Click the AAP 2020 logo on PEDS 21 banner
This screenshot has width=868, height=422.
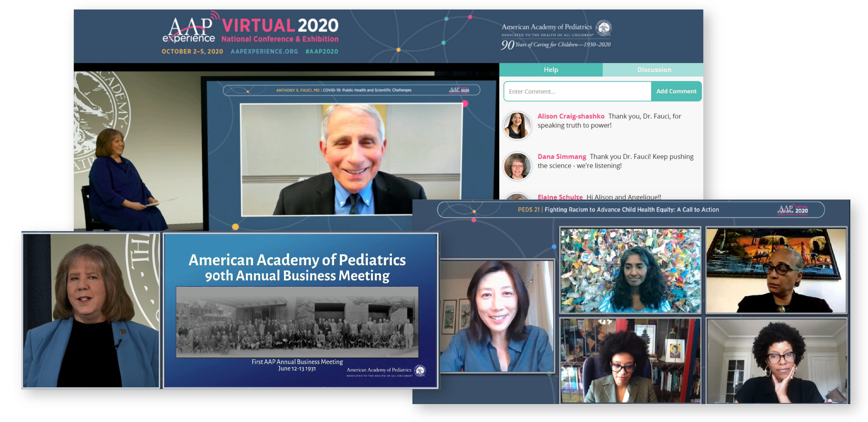tap(792, 210)
